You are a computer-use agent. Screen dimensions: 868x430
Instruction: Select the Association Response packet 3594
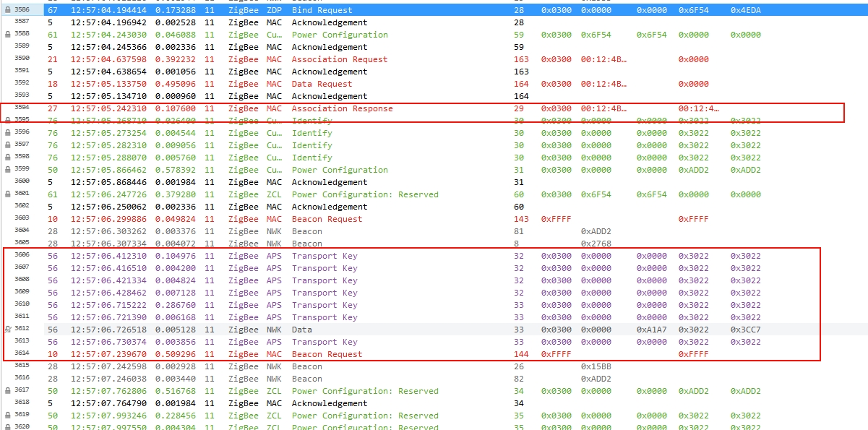click(434, 108)
